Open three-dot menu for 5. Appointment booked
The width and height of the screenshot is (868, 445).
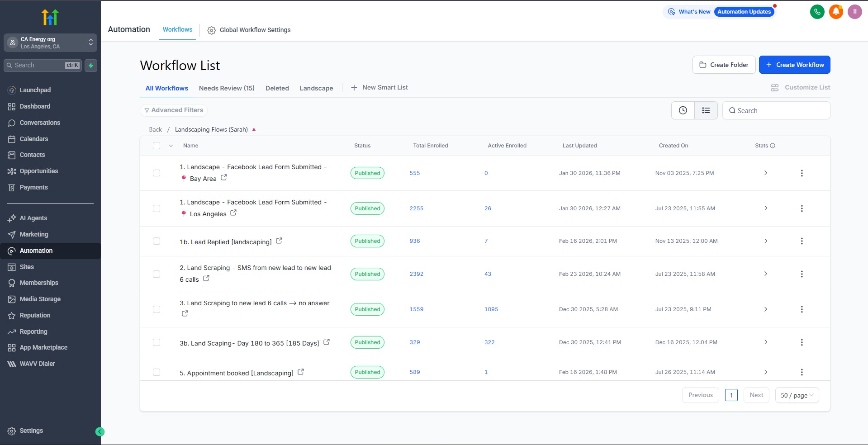[802, 372]
